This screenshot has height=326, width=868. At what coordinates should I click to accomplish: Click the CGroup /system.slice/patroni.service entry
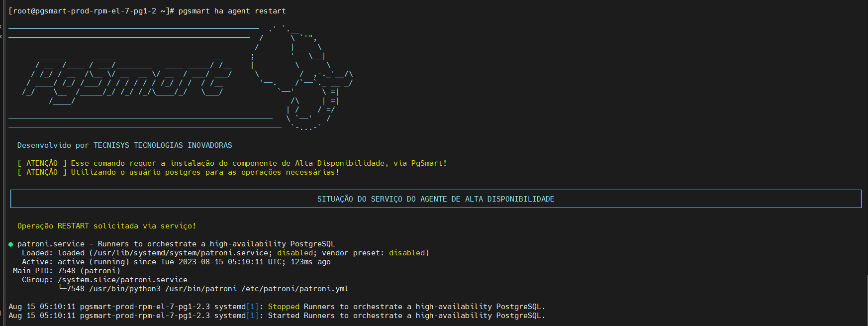click(x=104, y=280)
